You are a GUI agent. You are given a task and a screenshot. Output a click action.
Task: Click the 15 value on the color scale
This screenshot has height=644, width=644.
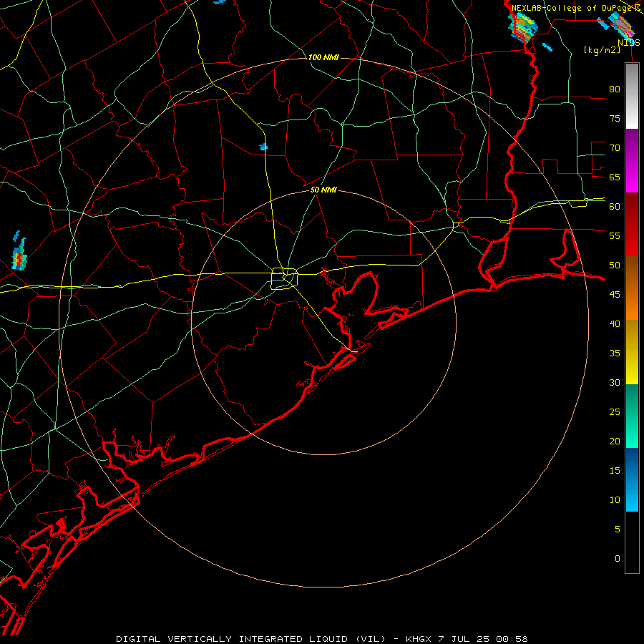coord(615,471)
